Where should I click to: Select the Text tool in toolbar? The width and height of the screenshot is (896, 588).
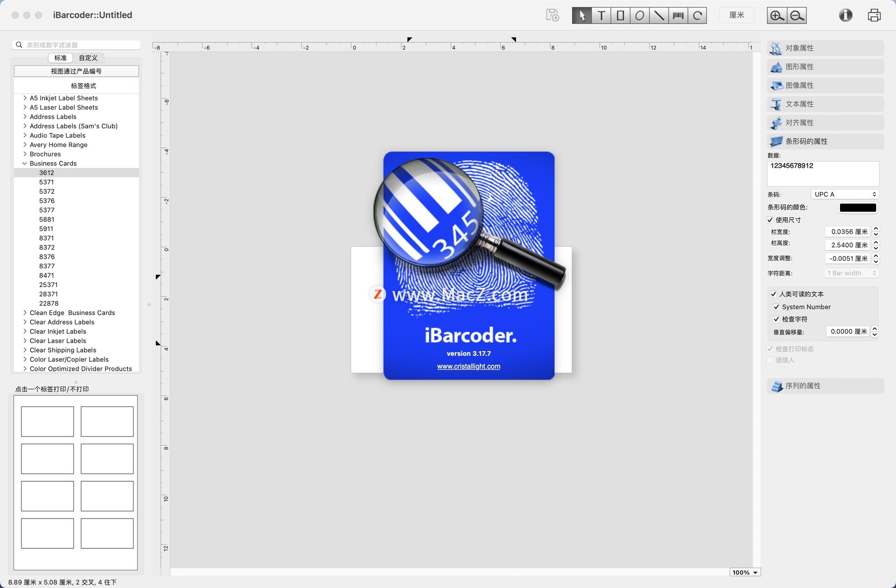coord(601,15)
